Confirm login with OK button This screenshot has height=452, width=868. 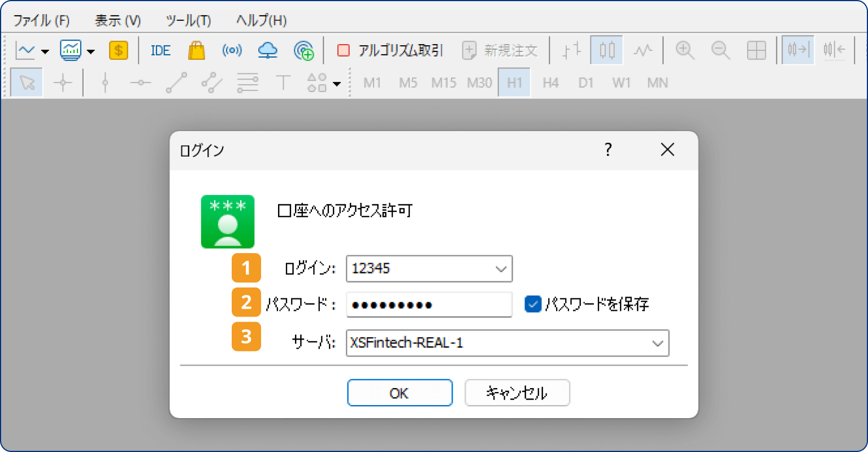pyautogui.click(x=400, y=393)
